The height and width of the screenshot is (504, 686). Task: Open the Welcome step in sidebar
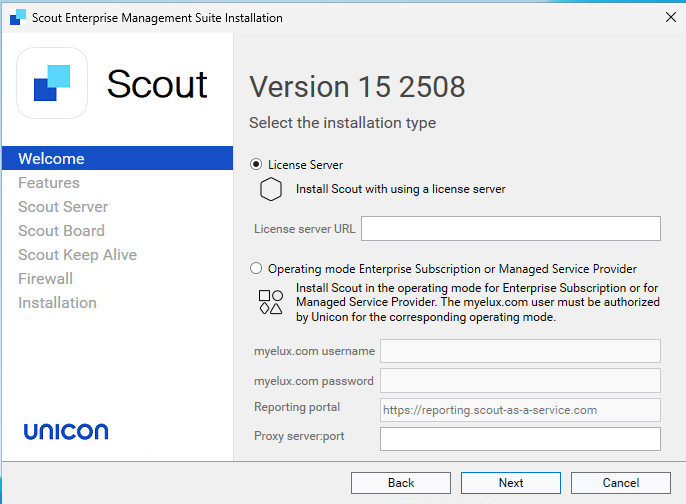pos(52,159)
